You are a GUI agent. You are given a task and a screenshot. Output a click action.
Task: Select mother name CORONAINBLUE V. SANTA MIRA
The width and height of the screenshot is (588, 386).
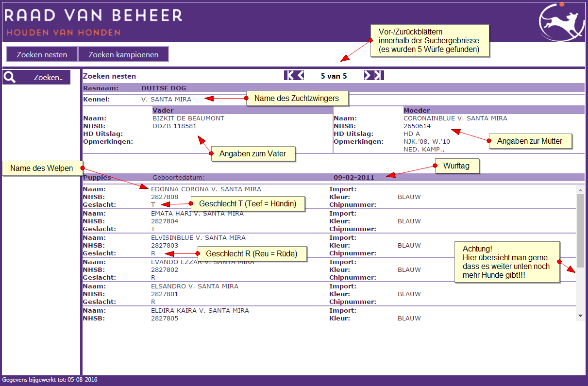tap(455, 118)
